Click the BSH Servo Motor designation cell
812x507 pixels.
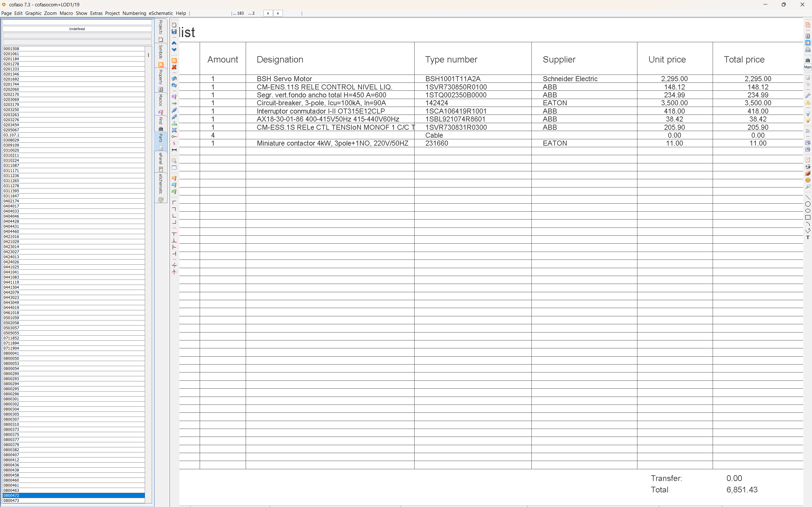[330, 79]
